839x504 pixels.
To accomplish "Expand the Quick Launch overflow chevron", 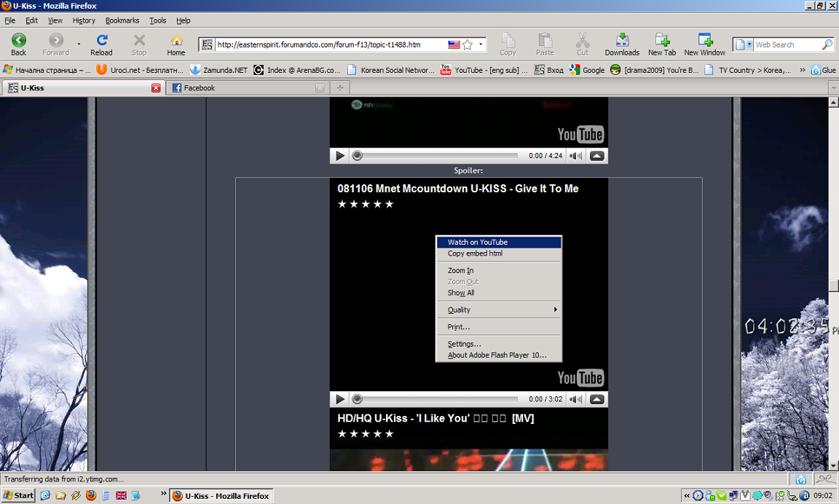I will (x=163, y=495).
